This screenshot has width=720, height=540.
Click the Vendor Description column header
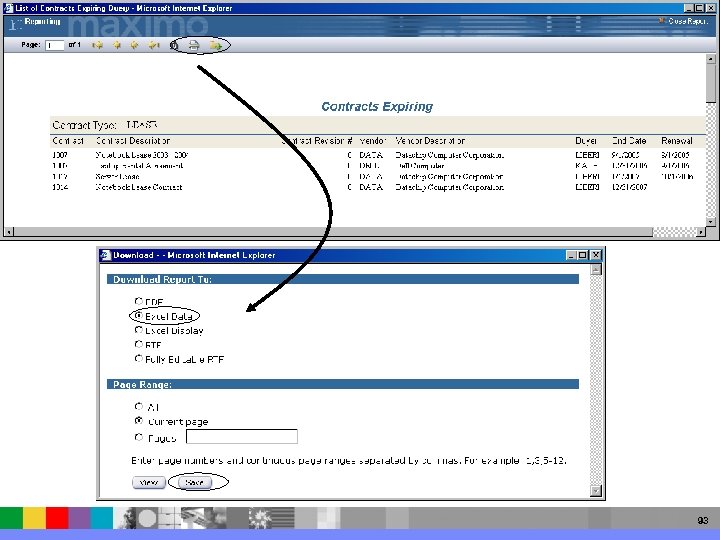click(430, 141)
